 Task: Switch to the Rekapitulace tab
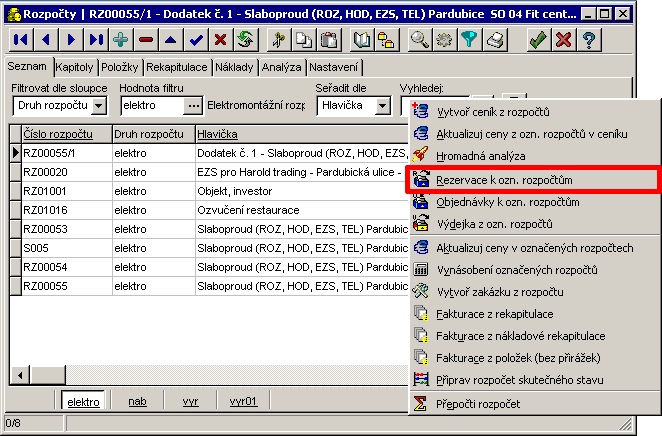[x=176, y=67]
